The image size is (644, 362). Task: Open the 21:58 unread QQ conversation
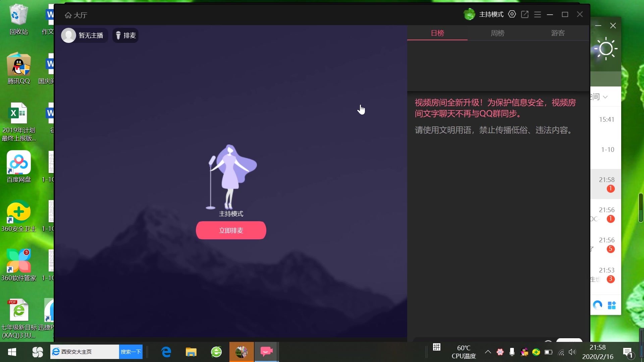pyautogui.click(x=606, y=184)
